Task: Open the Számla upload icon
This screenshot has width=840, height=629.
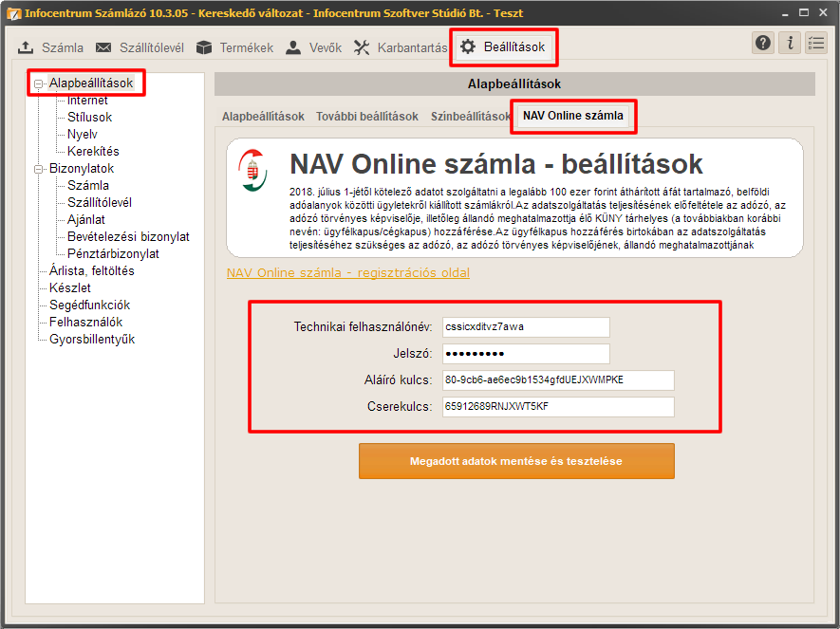Action: click(x=26, y=47)
